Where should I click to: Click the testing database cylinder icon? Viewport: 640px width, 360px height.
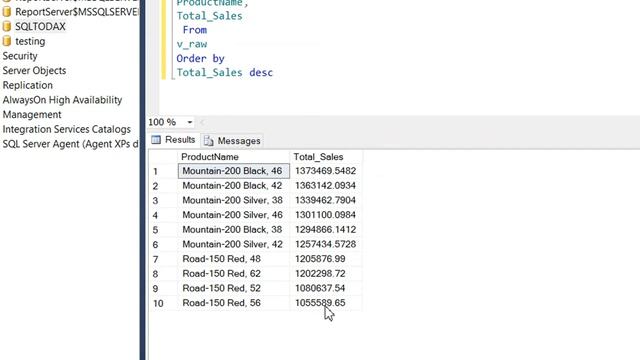(x=7, y=41)
